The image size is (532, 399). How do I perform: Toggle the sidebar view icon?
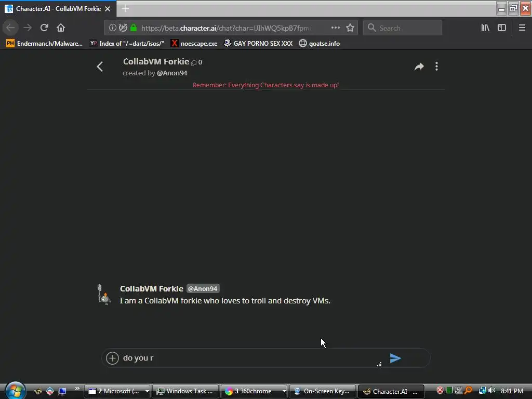pyautogui.click(x=502, y=28)
